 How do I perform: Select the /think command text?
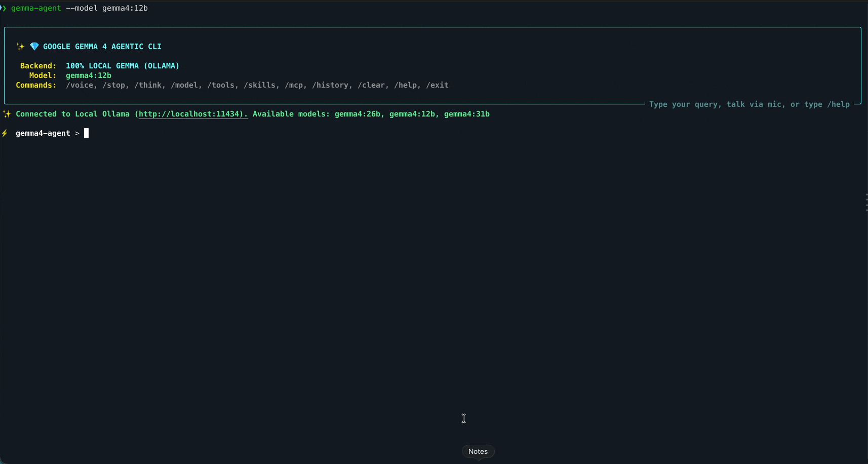[148, 85]
